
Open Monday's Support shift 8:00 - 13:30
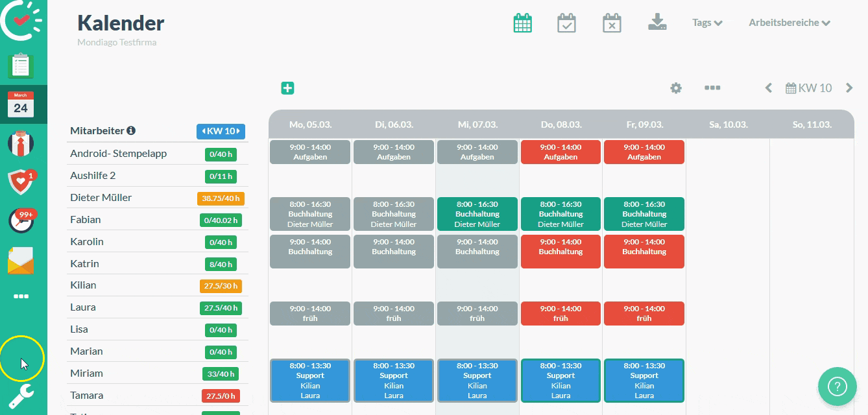click(310, 381)
